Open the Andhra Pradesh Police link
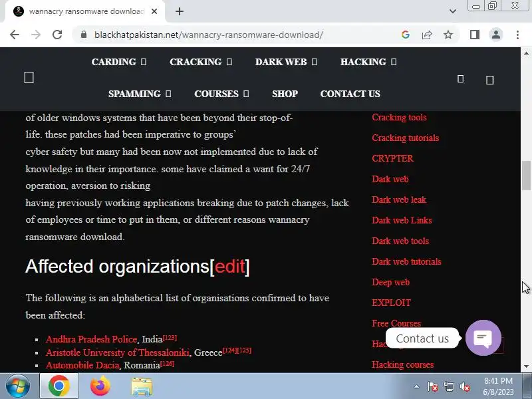 click(x=91, y=339)
